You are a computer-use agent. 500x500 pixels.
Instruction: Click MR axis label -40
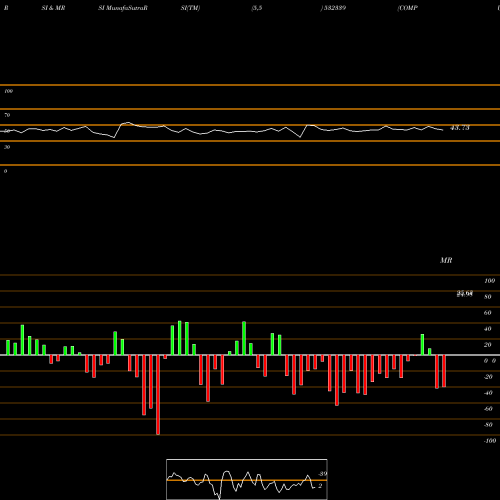pyautogui.click(x=488, y=393)
